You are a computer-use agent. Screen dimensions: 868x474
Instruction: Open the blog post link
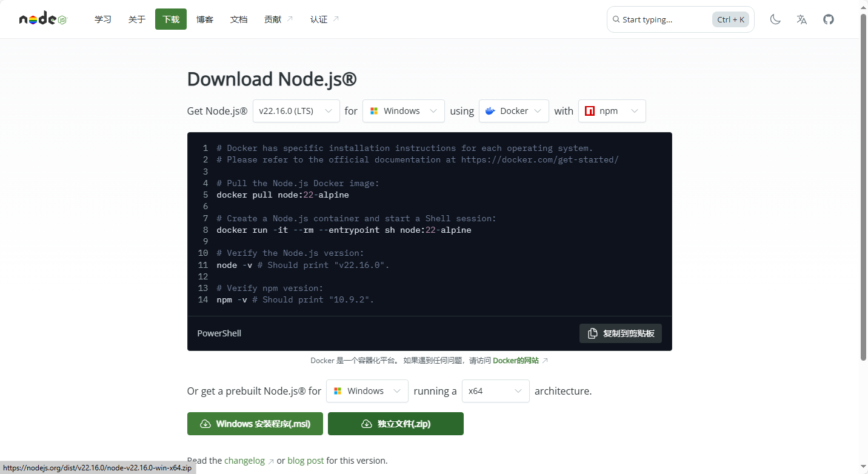coord(305,461)
